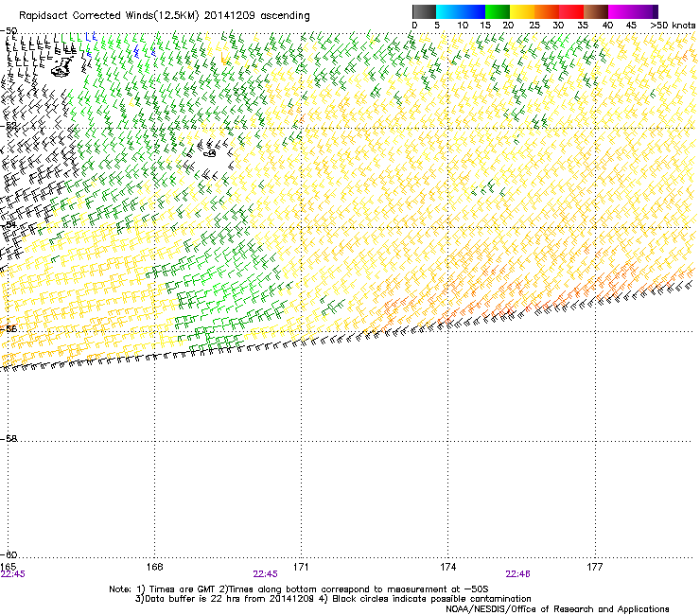Click the date '20141209 ascending' in title
The image size is (700, 615).
256,16
